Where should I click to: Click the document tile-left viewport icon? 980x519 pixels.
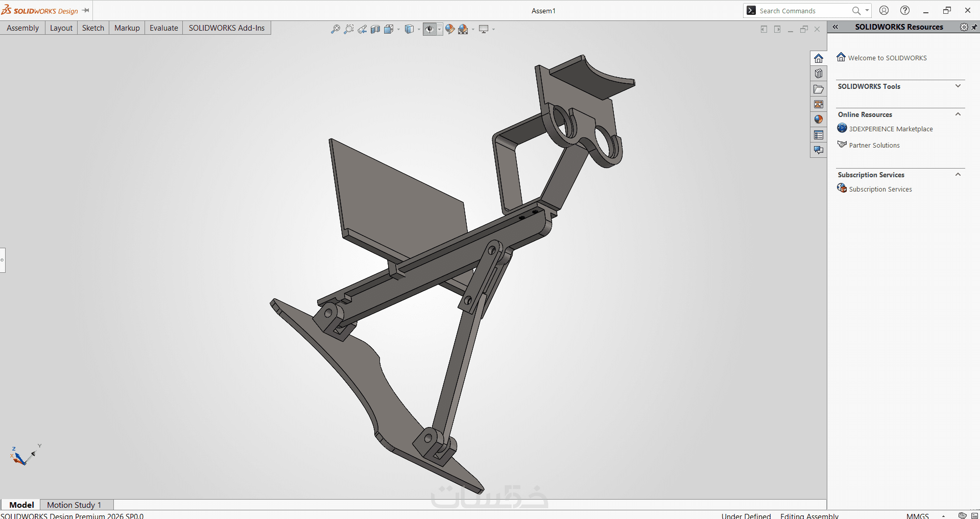(x=764, y=29)
